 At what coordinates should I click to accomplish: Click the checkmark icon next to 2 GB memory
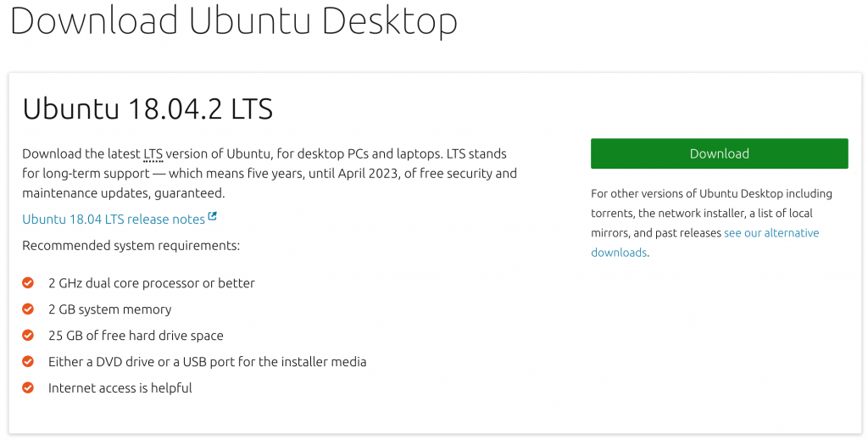pos(28,309)
